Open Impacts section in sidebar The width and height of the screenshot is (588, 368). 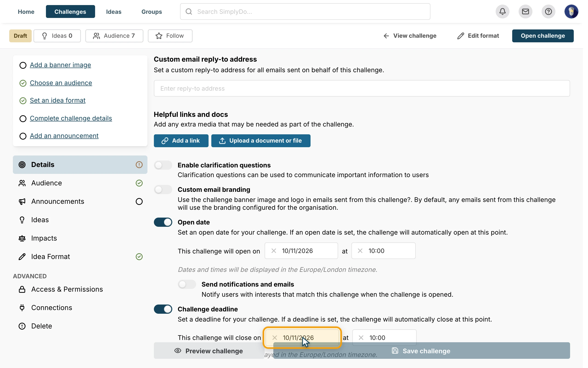(x=80, y=238)
